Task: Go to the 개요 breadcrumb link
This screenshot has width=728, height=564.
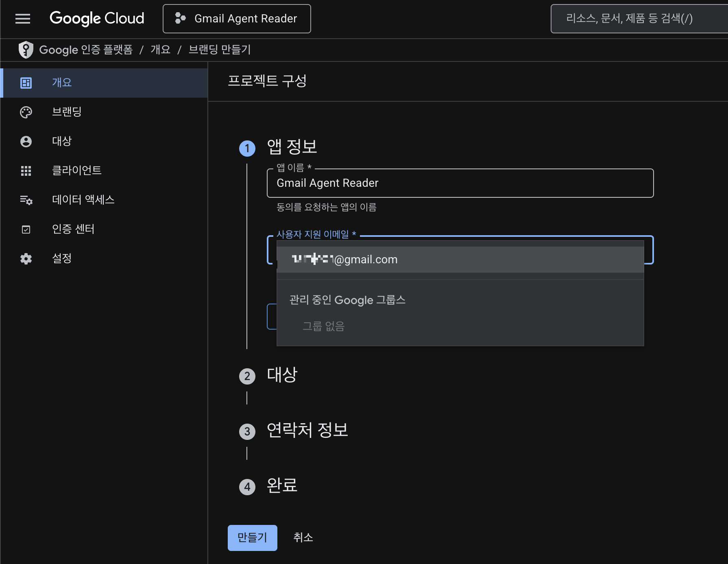Action: [160, 50]
